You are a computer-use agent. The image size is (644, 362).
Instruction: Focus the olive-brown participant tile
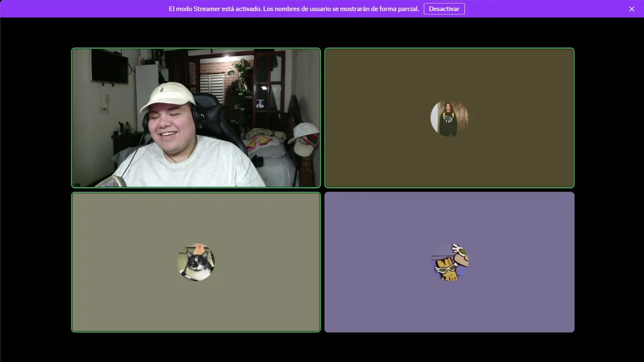449,118
